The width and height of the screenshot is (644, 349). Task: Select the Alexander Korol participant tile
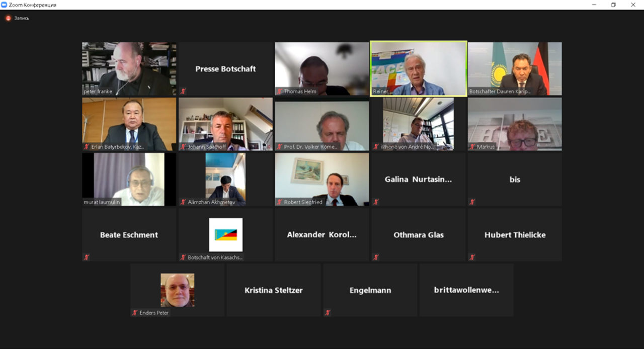322,235
